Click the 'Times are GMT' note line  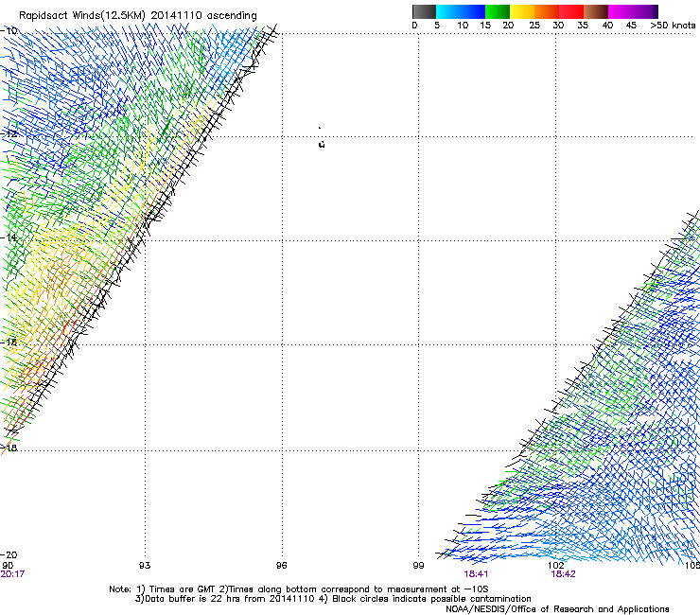[299, 589]
